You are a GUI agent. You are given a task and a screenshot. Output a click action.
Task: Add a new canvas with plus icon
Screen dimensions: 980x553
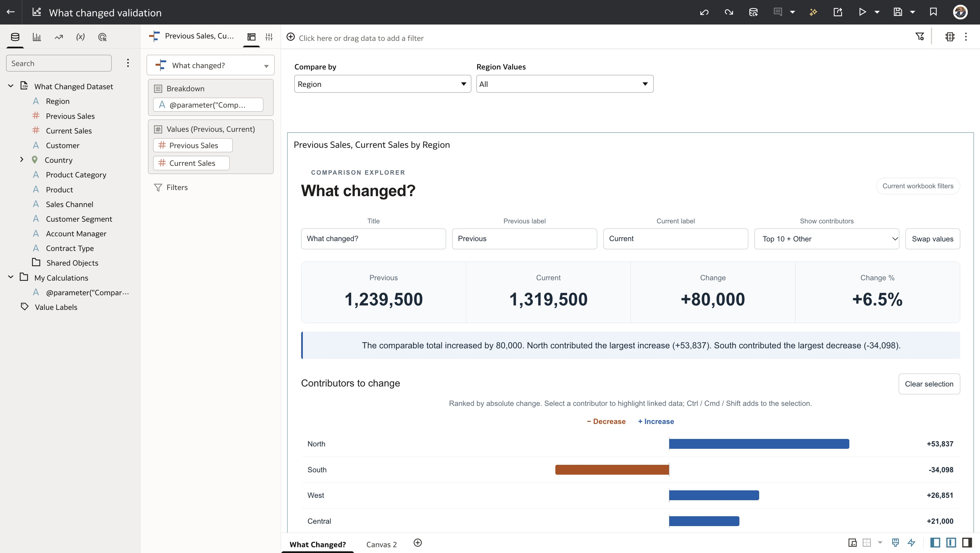418,543
